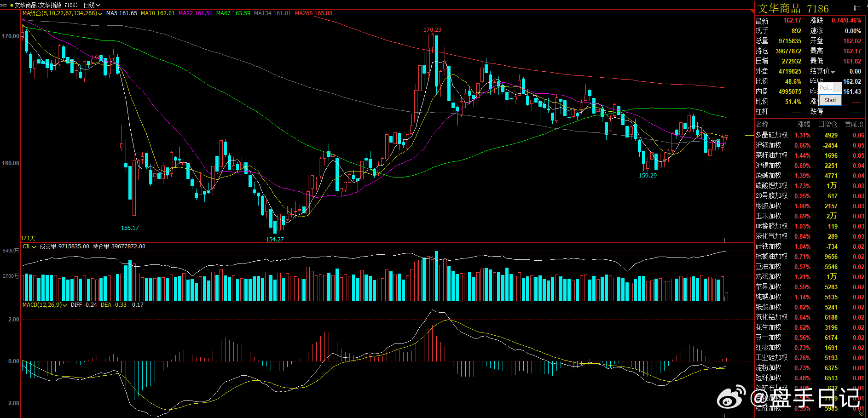Open the CJL volume indicator dropdown
Image resolution: width=868 pixels, height=418 pixels.
pyautogui.click(x=29, y=246)
